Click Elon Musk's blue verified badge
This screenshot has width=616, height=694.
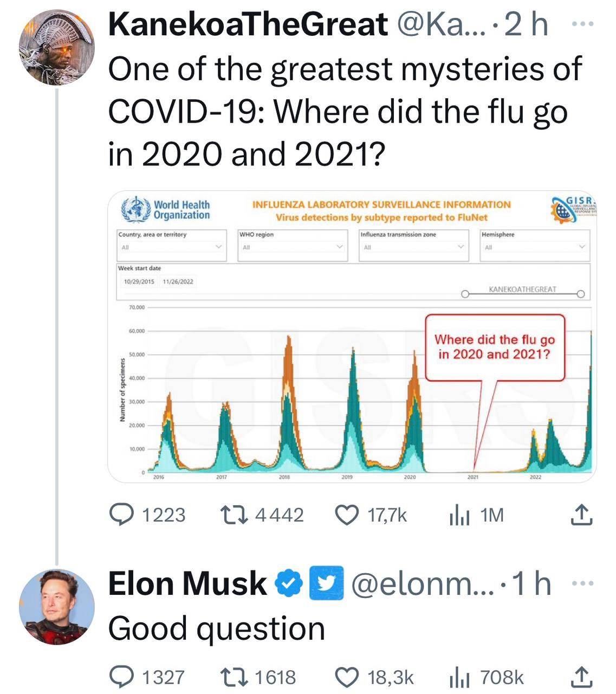pos(289,583)
